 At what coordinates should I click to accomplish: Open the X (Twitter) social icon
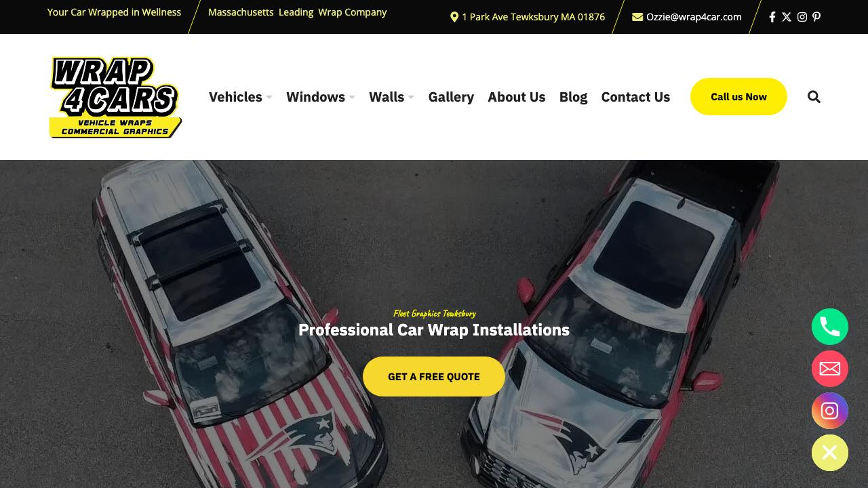coord(787,17)
